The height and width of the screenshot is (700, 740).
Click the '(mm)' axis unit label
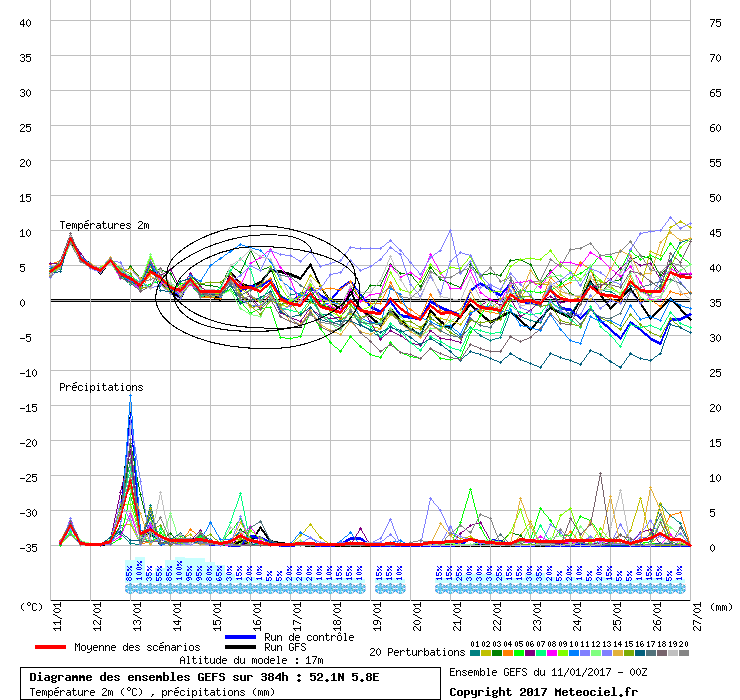click(x=721, y=607)
